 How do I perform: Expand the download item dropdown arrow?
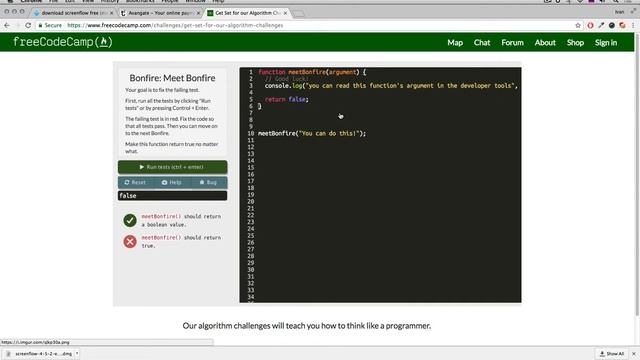[77, 354]
